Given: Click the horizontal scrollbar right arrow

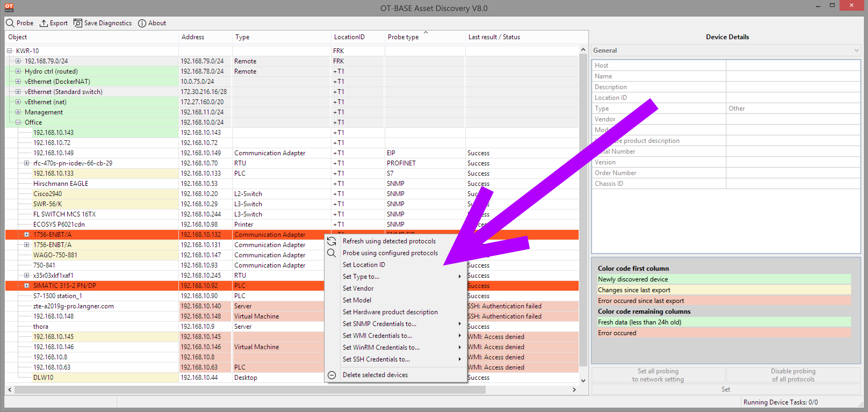Looking at the screenshot, I should coord(574,390).
